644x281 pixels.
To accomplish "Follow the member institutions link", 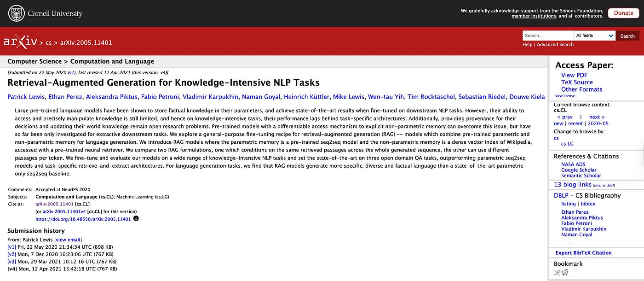I will click(533, 16).
